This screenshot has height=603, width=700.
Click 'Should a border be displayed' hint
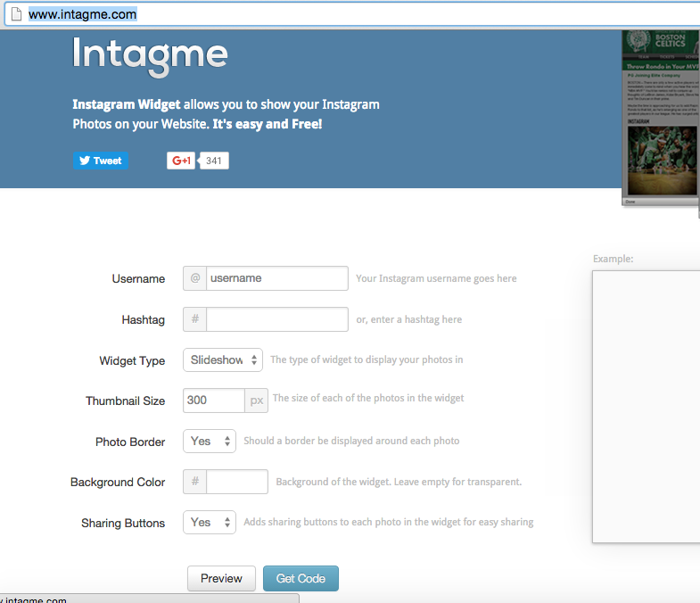351,442
